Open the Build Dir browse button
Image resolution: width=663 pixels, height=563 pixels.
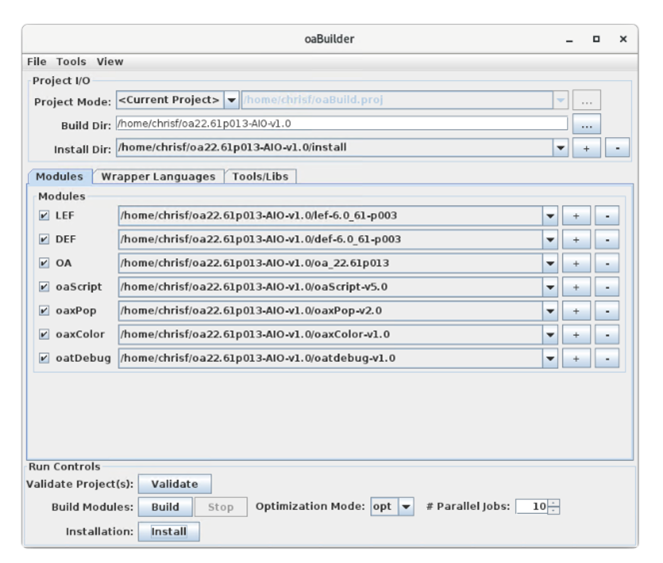[x=586, y=124]
